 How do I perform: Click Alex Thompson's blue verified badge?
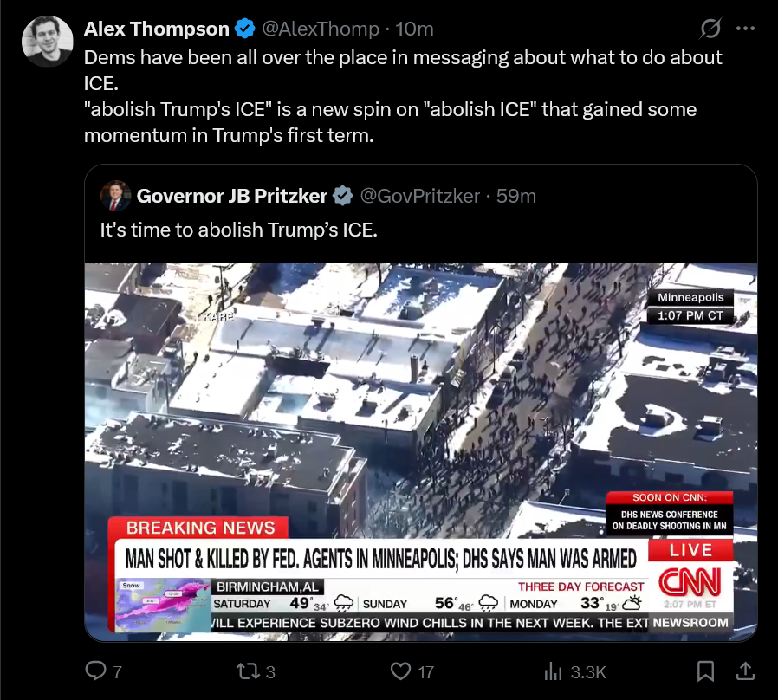244,29
